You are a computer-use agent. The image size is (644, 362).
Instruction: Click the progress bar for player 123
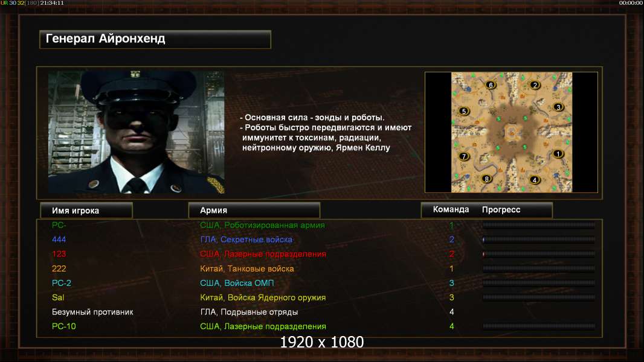click(x=538, y=254)
